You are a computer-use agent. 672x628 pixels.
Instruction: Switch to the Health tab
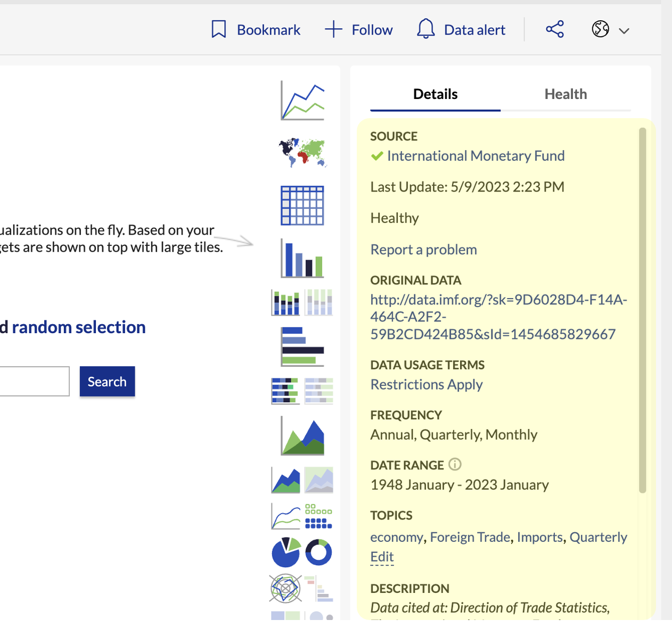pos(566,94)
